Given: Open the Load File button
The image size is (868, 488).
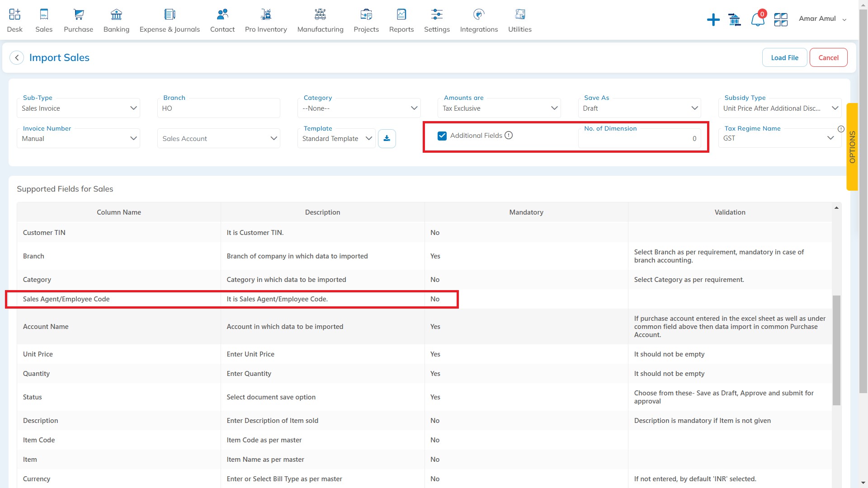Looking at the screenshot, I should (784, 57).
